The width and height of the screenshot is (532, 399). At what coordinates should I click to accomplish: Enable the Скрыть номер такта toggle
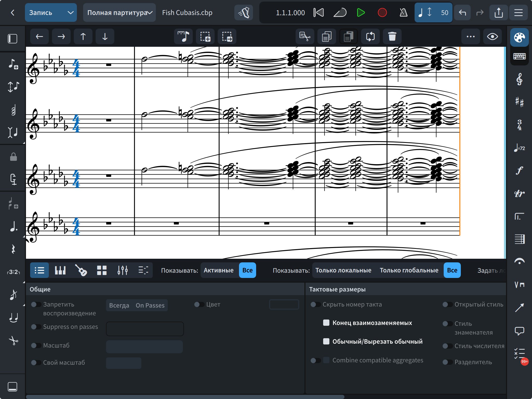pyautogui.click(x=316, y=304)
